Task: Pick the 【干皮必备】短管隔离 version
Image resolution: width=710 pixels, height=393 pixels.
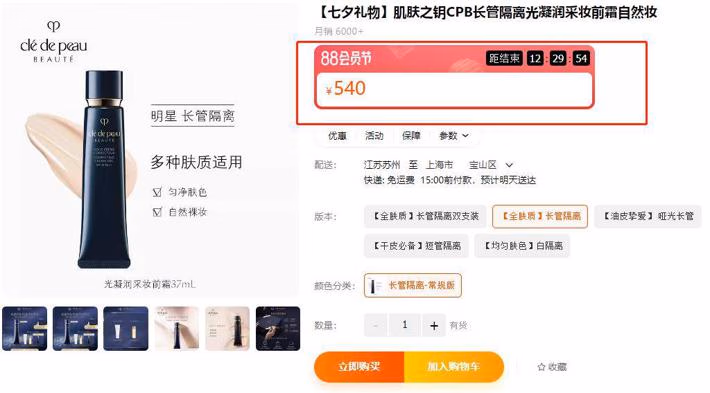Action: click(416, 246)
